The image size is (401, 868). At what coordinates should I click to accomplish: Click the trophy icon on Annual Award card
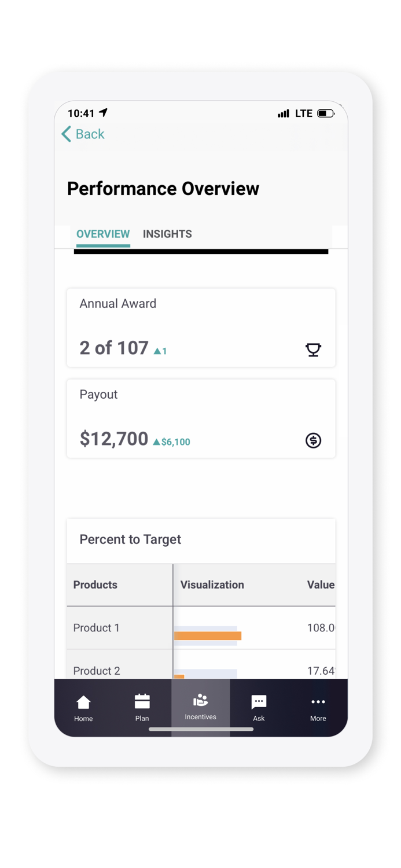coord(313,350)
